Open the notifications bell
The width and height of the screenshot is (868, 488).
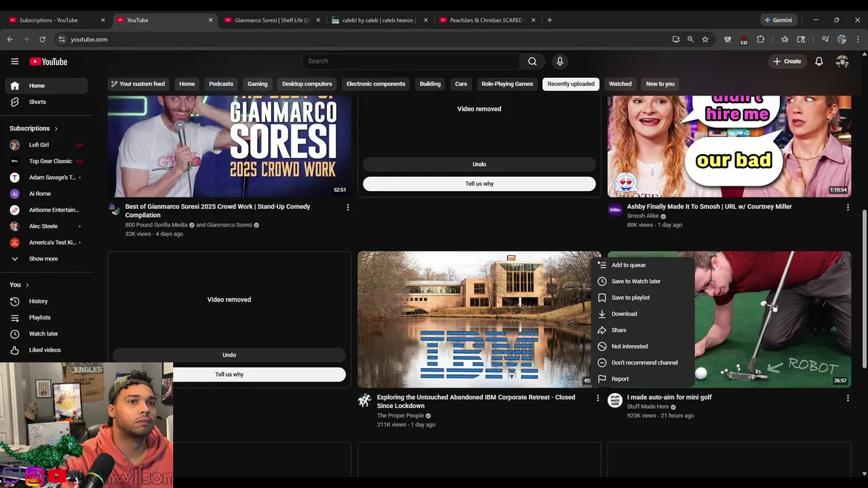click(819, 62)
